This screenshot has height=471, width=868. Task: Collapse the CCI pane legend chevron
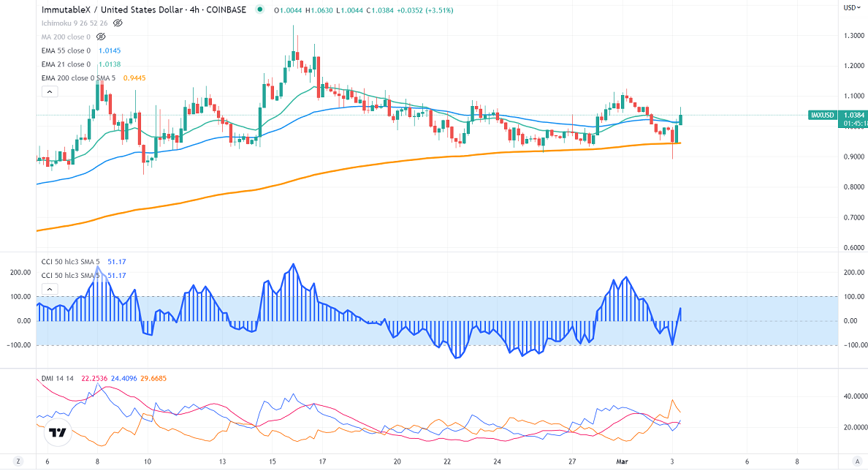coord(50,289)
